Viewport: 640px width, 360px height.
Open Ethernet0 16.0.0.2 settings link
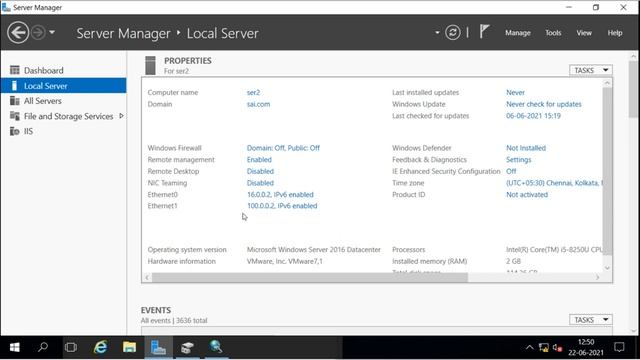click(280, 195)
